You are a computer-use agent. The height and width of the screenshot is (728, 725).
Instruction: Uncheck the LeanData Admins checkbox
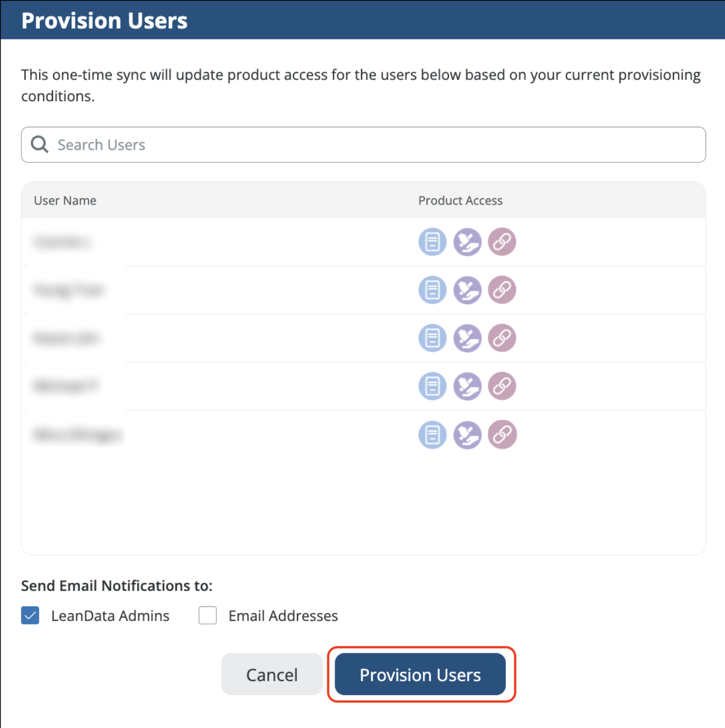pos(30,616)
